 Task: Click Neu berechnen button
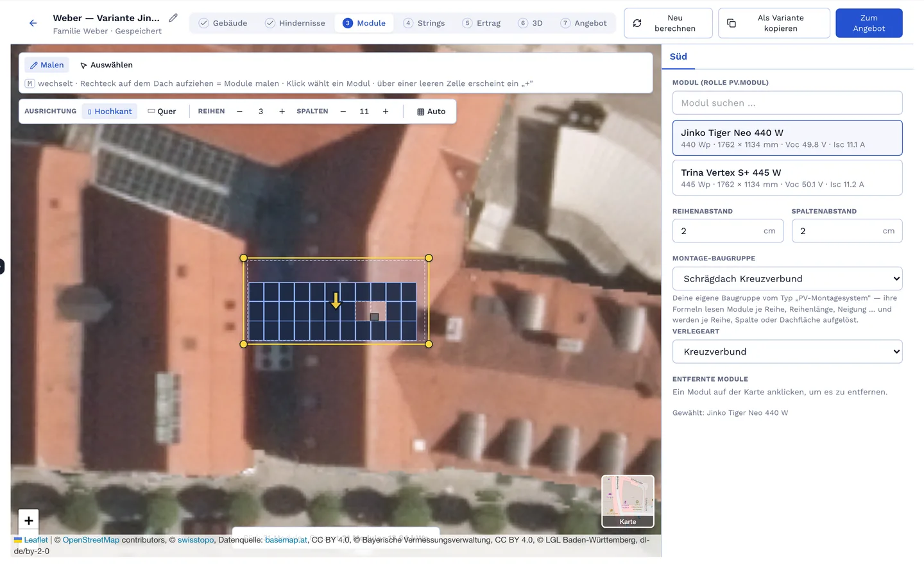668,23
